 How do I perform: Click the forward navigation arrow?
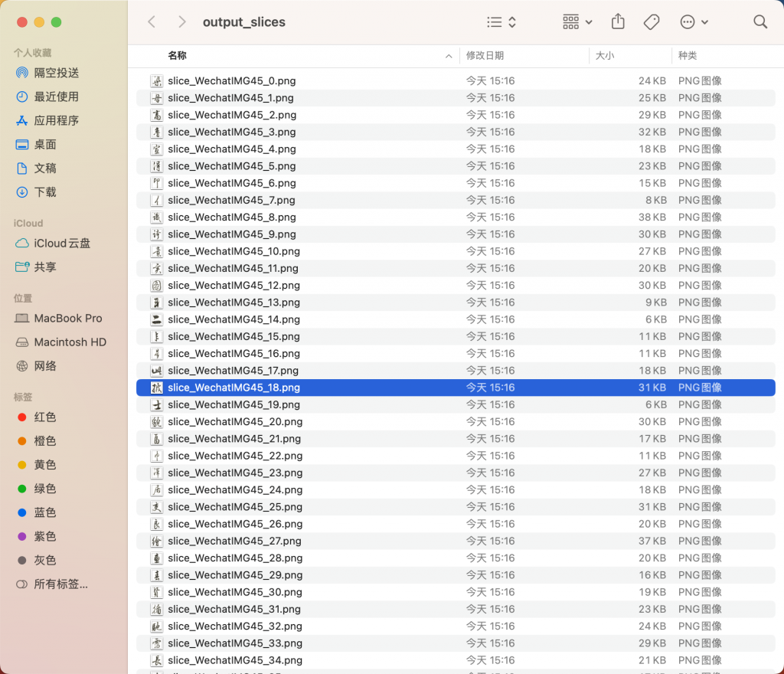point(181,22)
